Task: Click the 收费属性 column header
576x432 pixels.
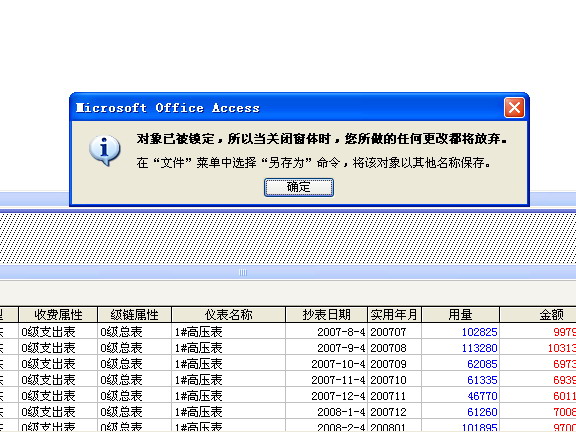Action: click(58, 315)
